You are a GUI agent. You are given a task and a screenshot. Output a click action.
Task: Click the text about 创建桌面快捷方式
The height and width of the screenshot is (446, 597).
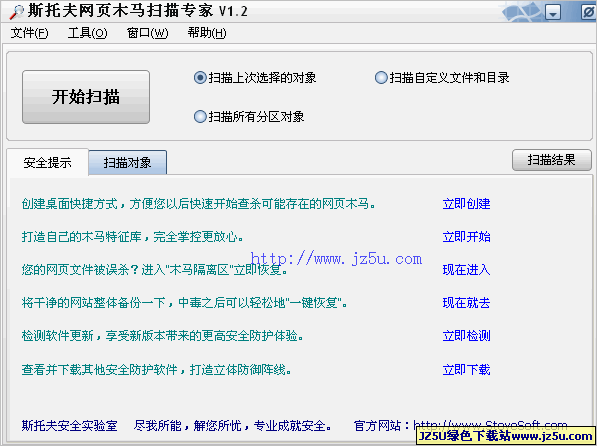[x=198, y=204]
